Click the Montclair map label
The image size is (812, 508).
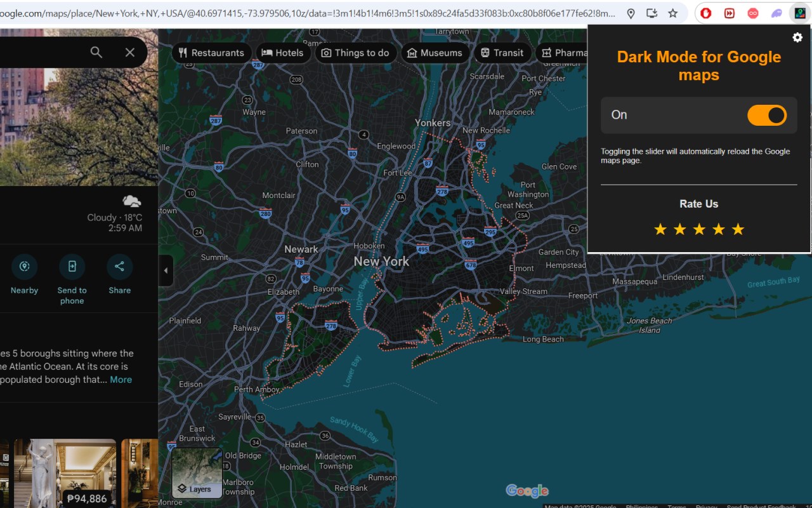[x=279, y=196]
